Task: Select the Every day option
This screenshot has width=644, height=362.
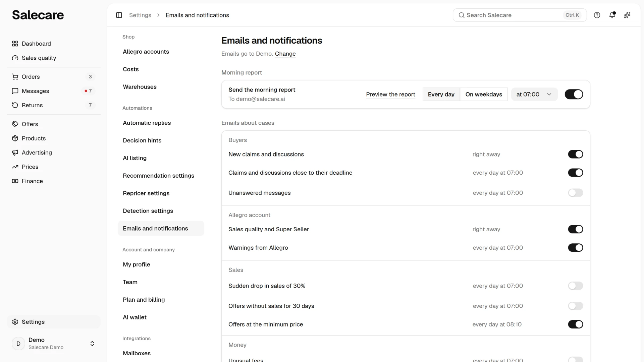Action: coord(441,94)
